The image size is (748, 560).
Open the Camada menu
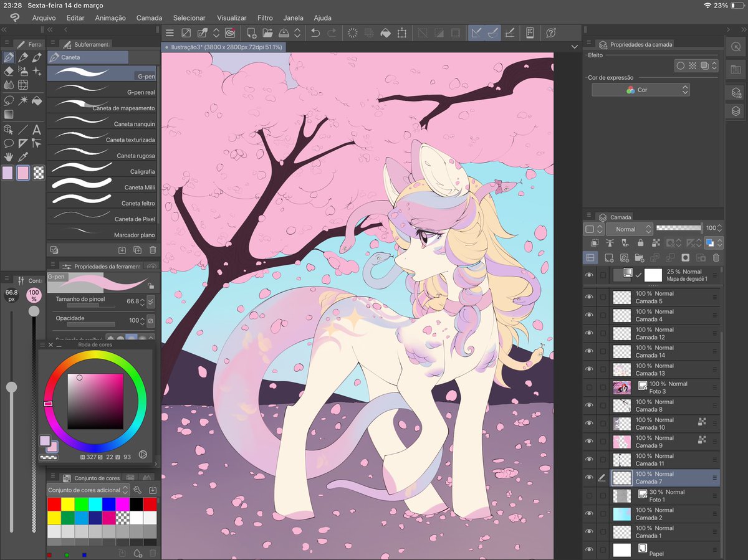149,18
